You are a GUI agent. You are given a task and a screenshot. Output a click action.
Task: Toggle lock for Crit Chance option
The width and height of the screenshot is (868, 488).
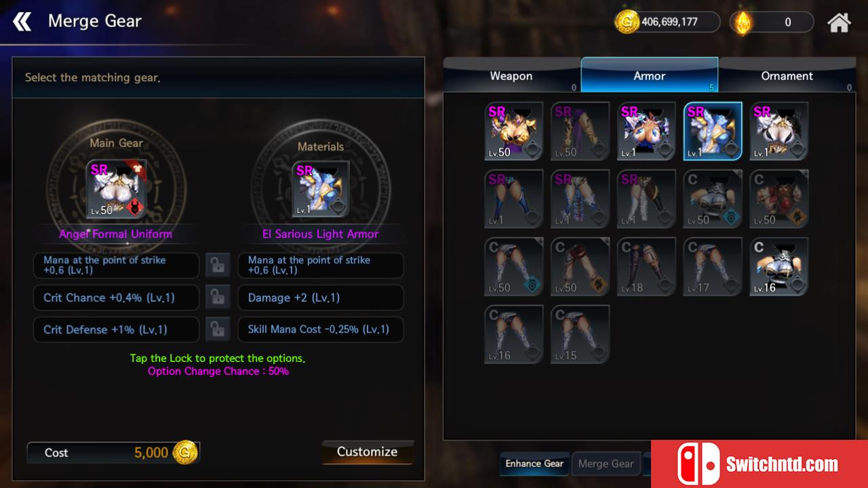tap(218, 298)
